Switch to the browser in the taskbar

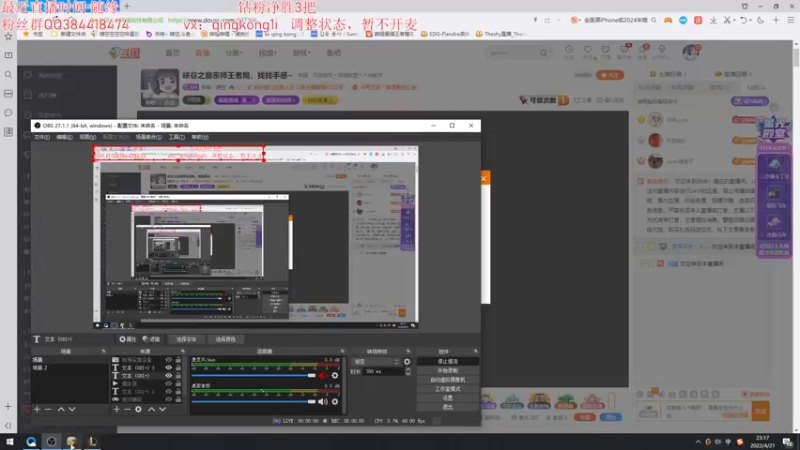pos(31,442)
